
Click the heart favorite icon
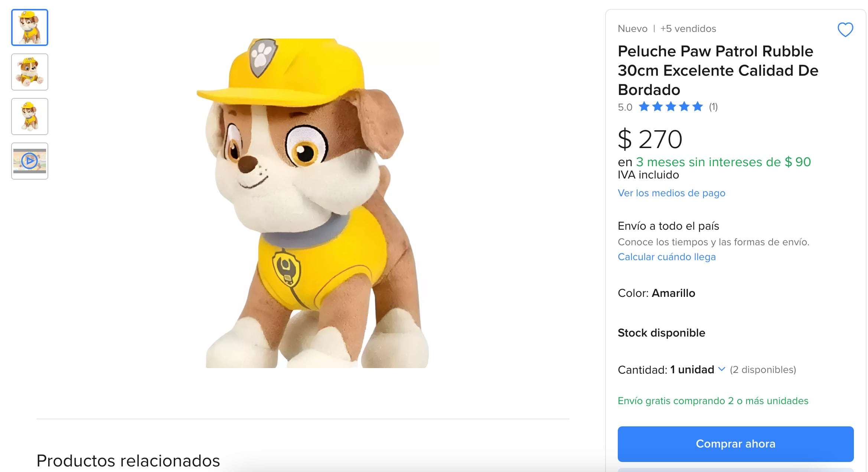[845, 30]
